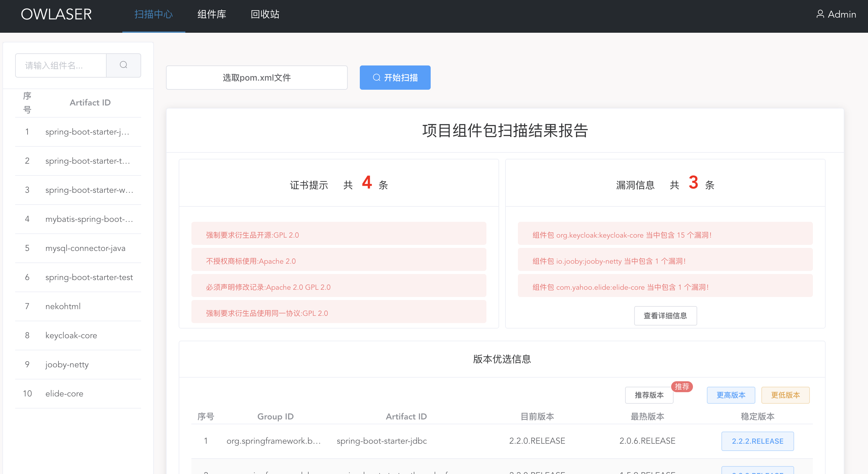Select 更高版本 filter button
Viewport: 868px width, 474px height.
click(x=731, y=395)
